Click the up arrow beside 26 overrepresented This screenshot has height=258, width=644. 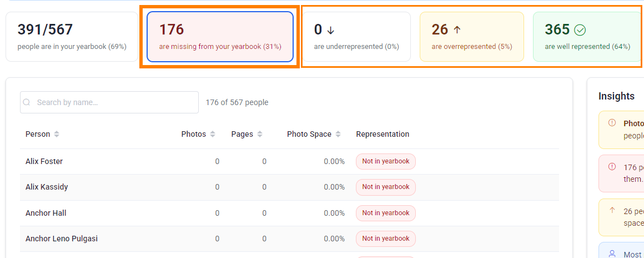457,29
